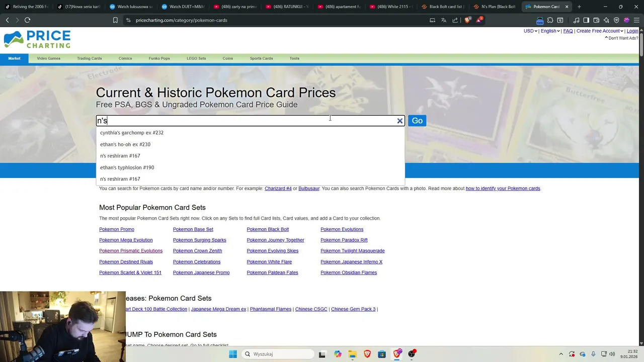This screenshot has width=644, height=362.
Task: Switch to the N's Plan (Black Bolt tab
Action: [495, 7]
